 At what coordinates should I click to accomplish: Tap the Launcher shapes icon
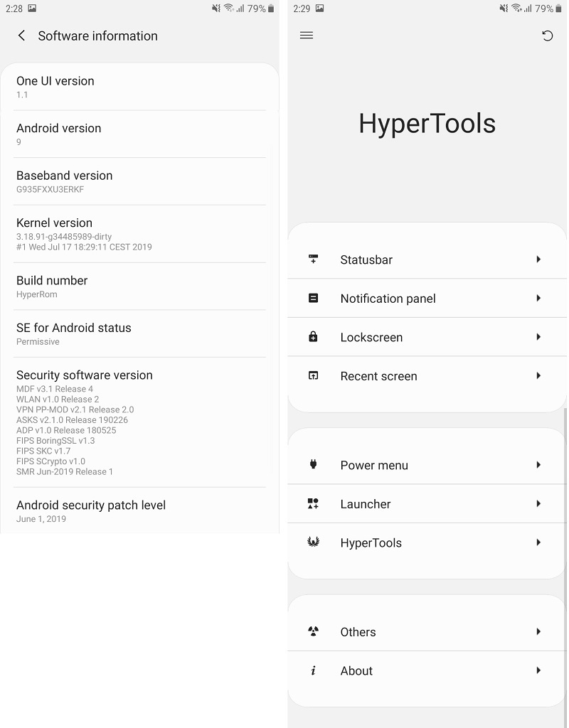click(x=313, y=503)
